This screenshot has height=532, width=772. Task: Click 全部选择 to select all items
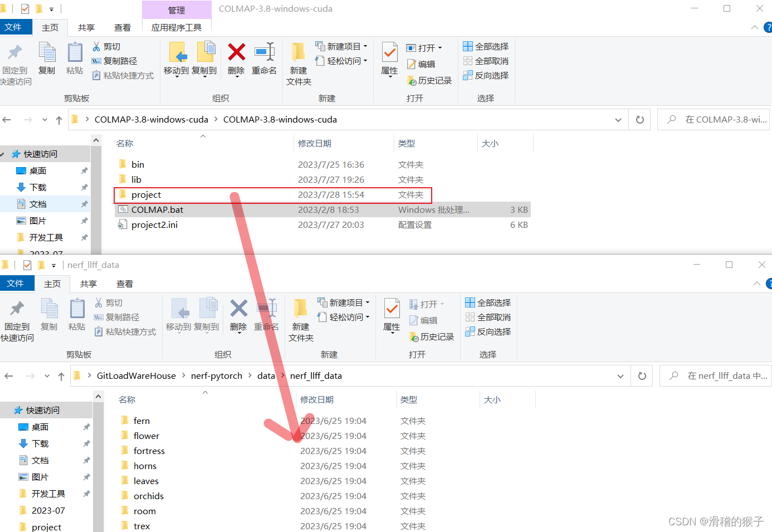click(x=485, y=46)
